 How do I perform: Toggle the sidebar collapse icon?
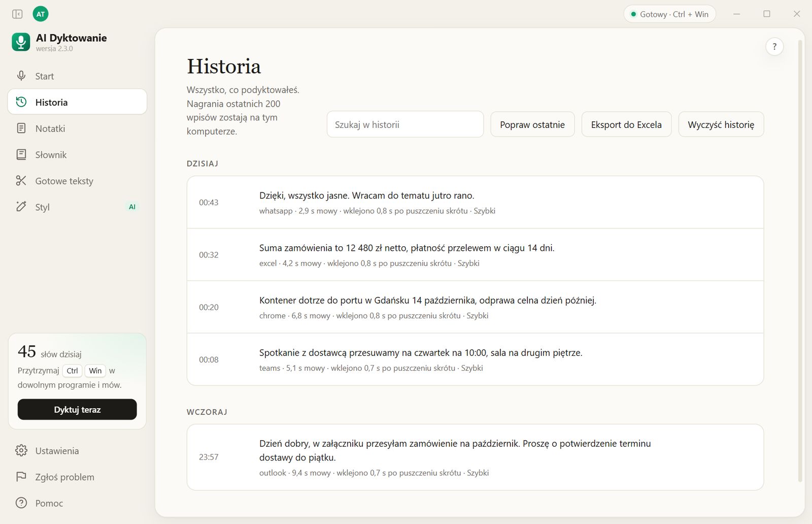[x=17, y=14]
